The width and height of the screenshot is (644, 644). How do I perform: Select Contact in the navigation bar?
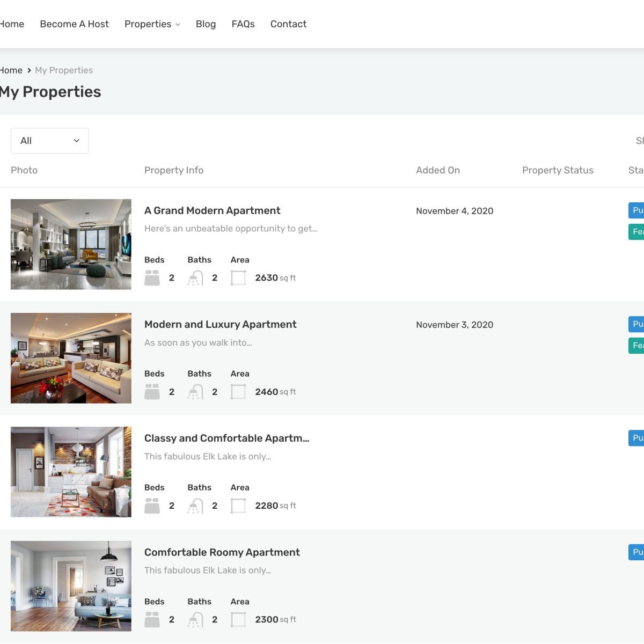(288, 24)
